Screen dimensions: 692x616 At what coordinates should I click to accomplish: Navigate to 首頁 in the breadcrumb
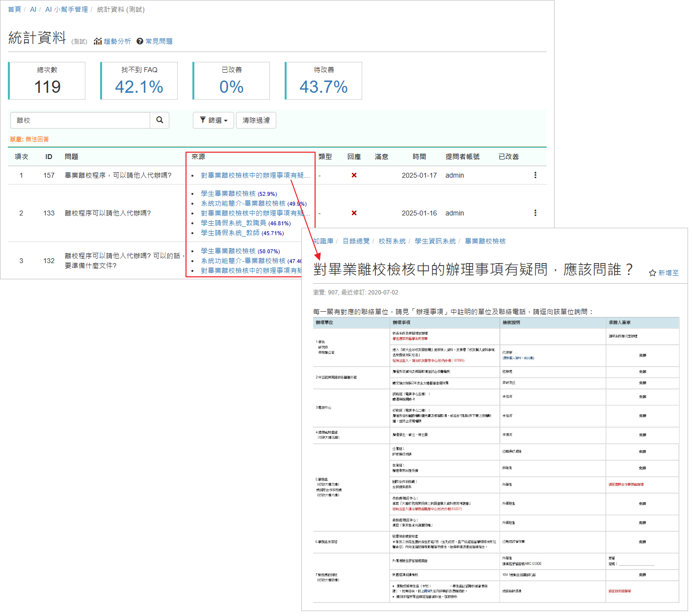pyautogui.click(x=14, y=9)
